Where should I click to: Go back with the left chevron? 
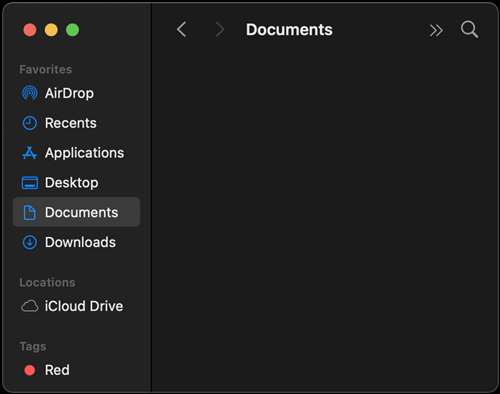tap(181, 29)
